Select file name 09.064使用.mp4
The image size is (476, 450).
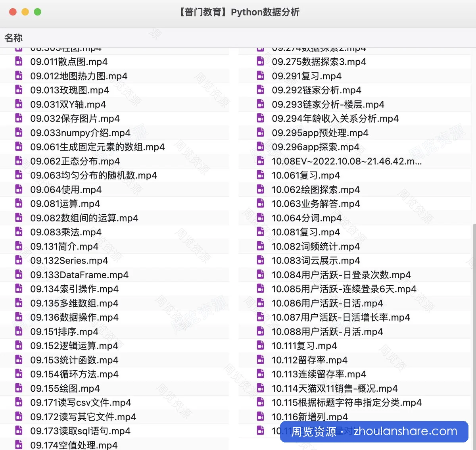point(66,190)
